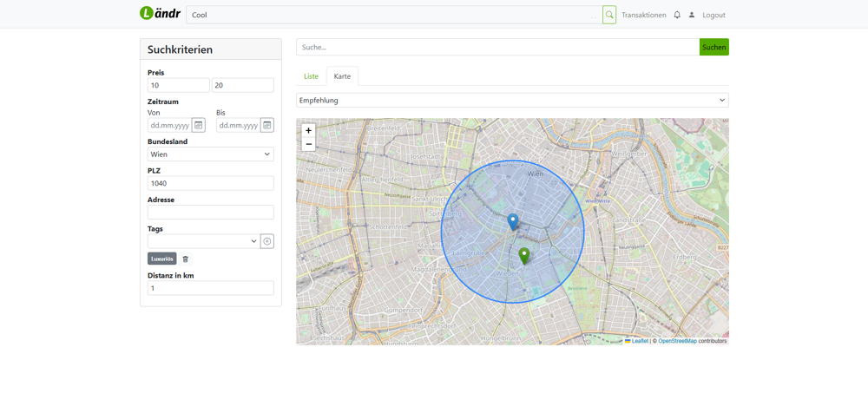
Task: Switch to the Karte tab
Action: pos(342,76)
